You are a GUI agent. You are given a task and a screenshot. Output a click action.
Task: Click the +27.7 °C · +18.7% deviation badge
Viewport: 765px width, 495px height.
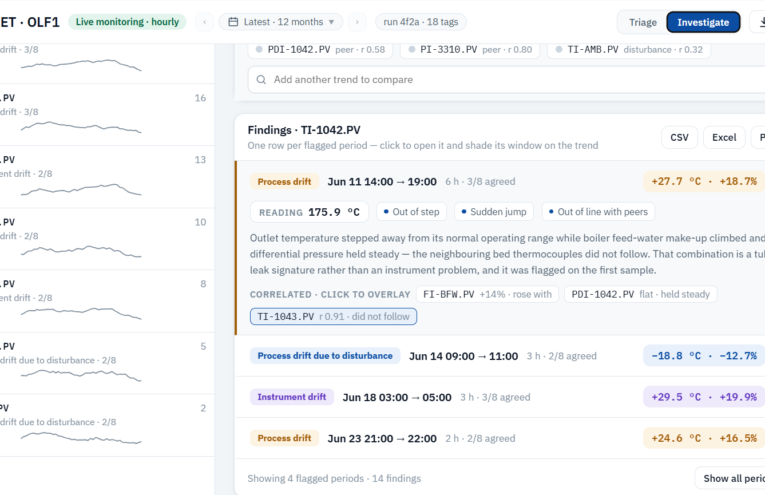pyautogui.click(x=704, y=181)
